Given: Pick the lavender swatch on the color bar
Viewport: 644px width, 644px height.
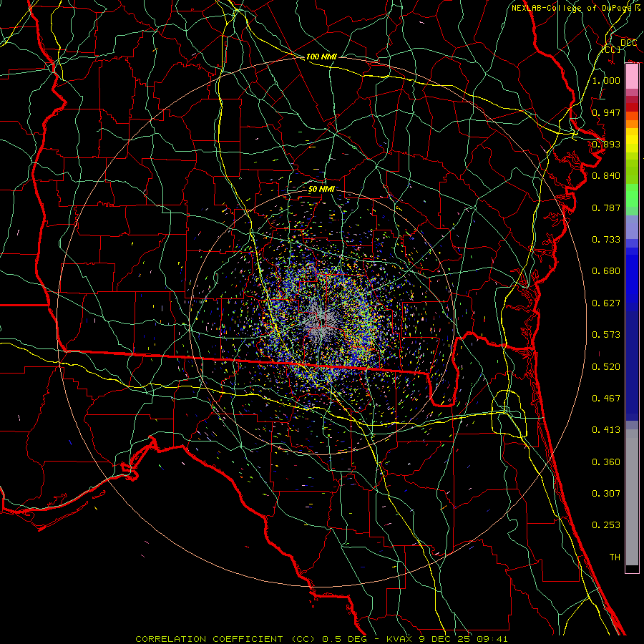Looking at the screenshot, I should coord(632,227).
